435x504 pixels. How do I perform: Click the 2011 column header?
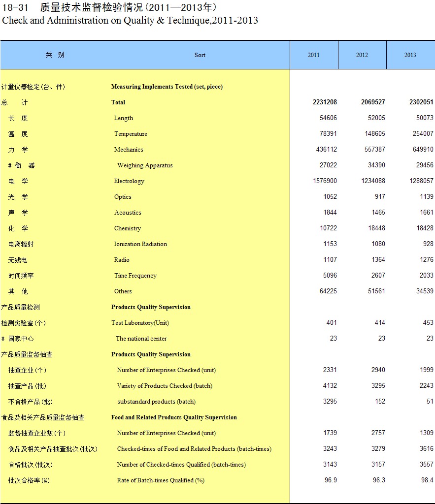coord(313,55)
